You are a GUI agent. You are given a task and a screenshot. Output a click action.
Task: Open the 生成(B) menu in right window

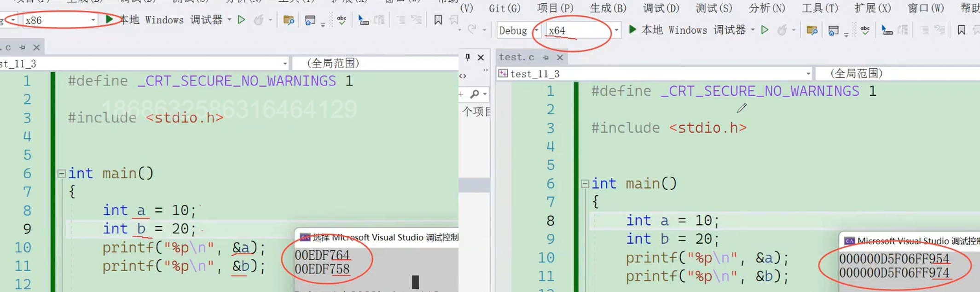tap(608, 8)
